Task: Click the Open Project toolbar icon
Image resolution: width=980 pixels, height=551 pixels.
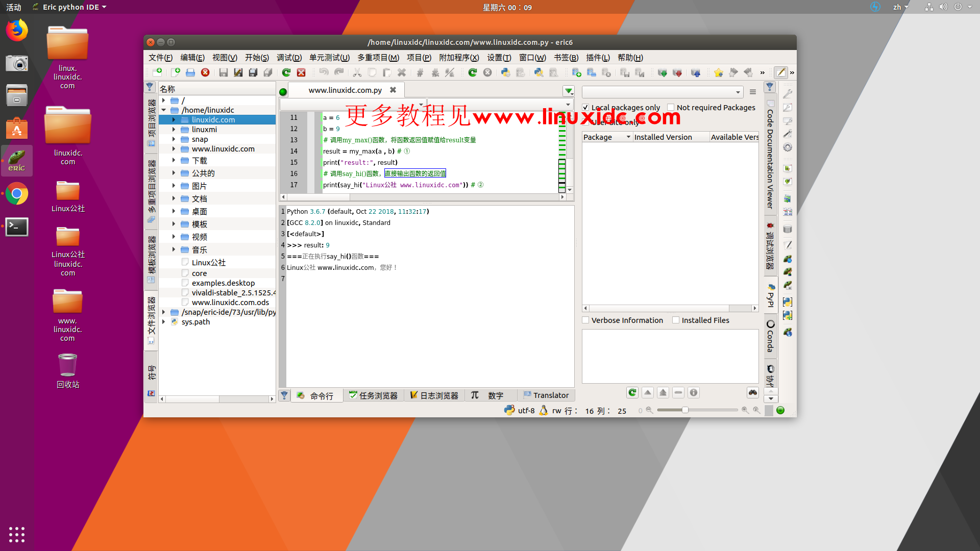Action: coord(592,72)
